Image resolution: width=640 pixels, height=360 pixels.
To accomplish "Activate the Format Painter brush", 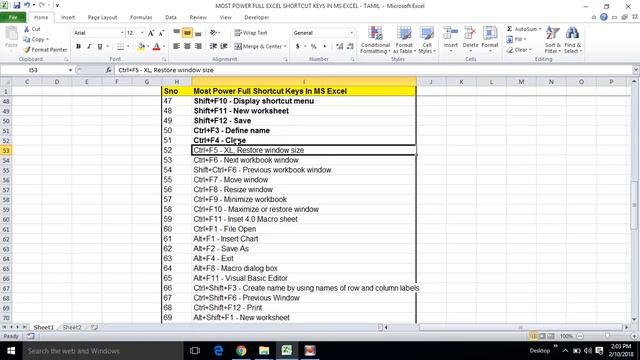I will (45, 49).
